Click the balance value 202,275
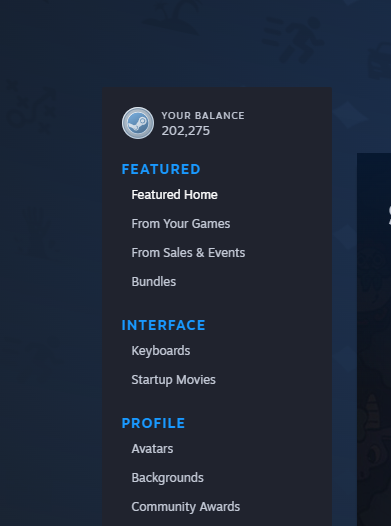Screen dimensions: 391x526 tap(185, 131)
